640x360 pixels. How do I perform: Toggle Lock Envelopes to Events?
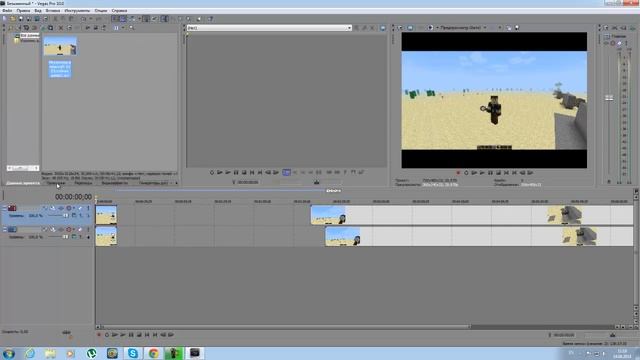(x=146, y=19)
